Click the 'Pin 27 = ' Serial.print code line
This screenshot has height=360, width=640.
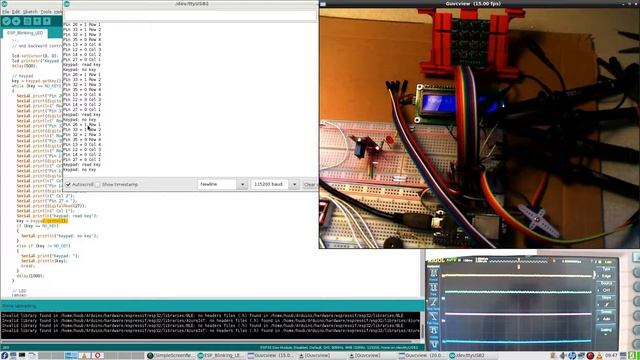pyautogui.click(x=46, y=201)
